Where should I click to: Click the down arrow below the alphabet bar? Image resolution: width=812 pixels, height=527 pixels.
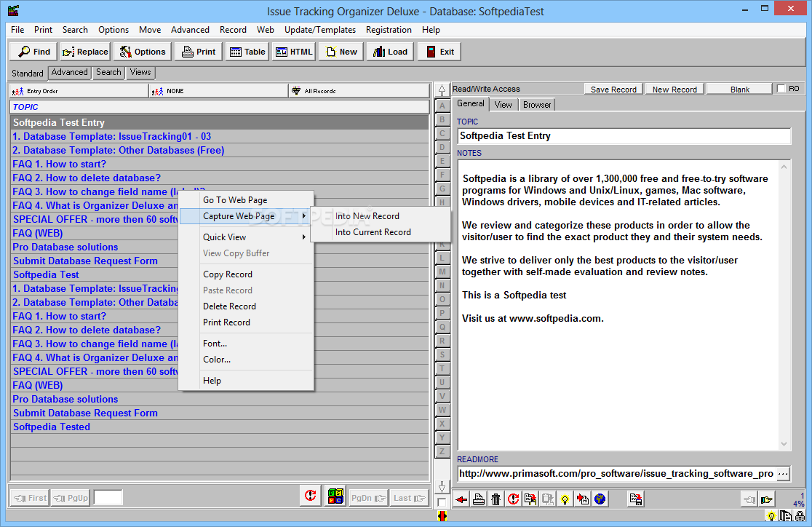point(442,486)
